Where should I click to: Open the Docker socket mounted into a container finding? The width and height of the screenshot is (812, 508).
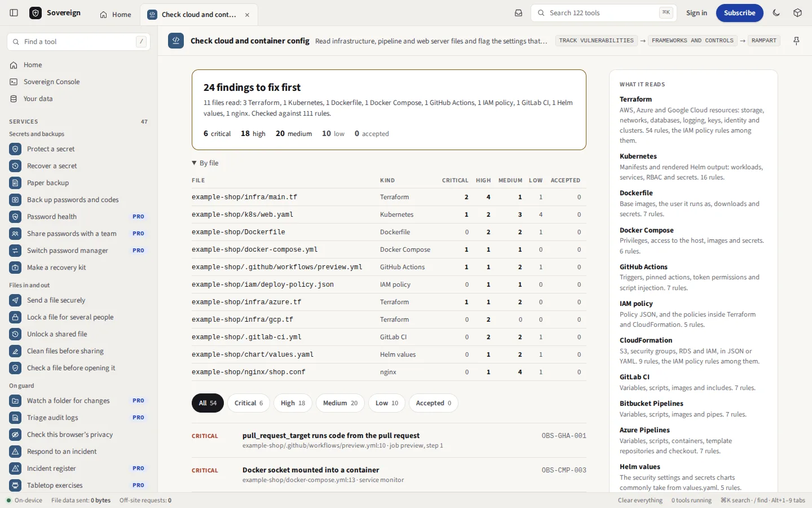coord(389,475)
